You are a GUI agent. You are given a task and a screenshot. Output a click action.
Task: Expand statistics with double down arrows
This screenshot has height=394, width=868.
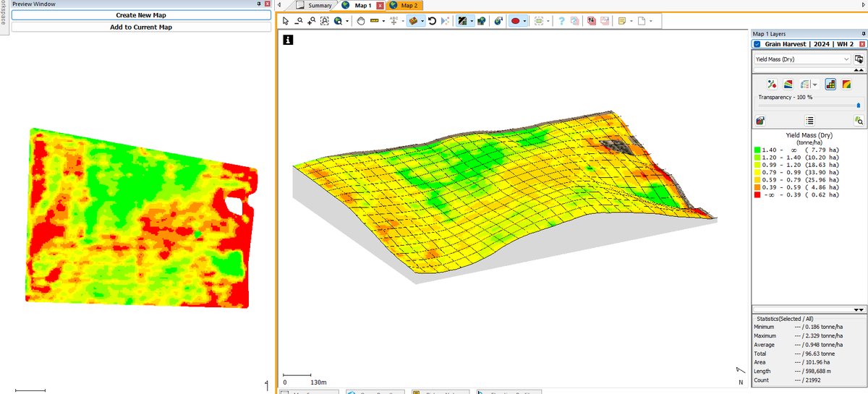point(859,309)
